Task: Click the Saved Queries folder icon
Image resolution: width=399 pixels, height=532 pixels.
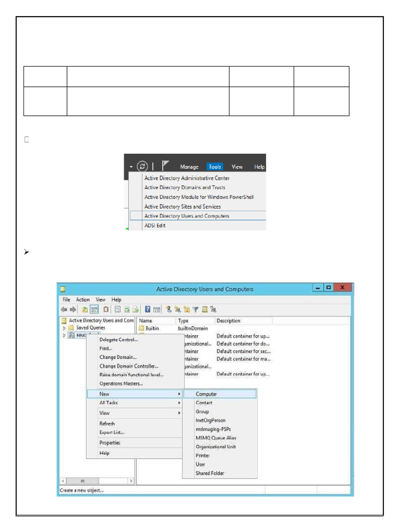Action: pos(71,328)
